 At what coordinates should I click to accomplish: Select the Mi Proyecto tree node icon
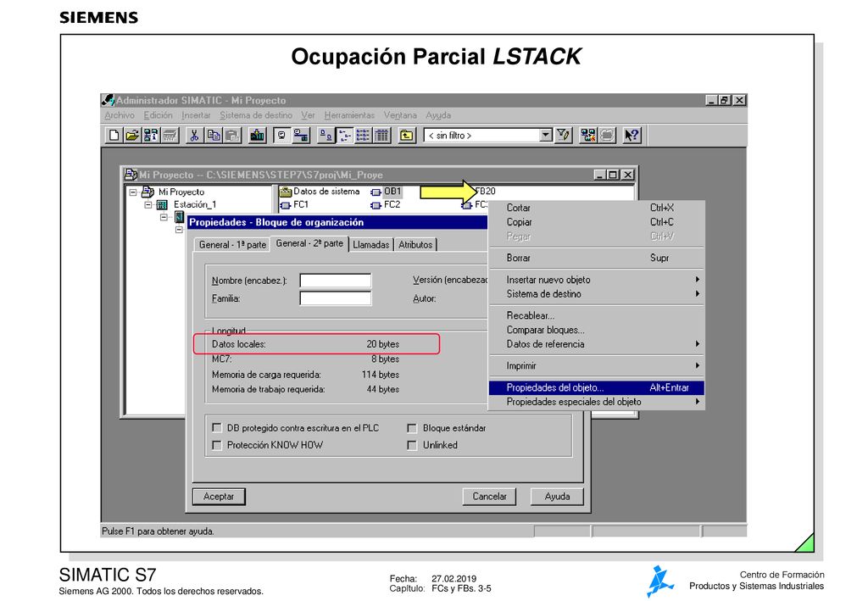point(147,192)
